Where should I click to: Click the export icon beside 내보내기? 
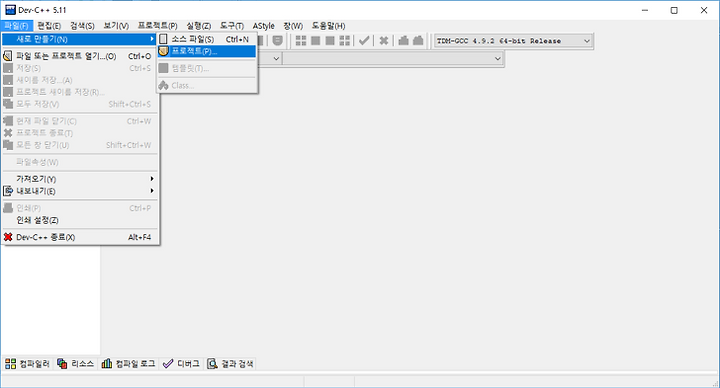(8, 191)
